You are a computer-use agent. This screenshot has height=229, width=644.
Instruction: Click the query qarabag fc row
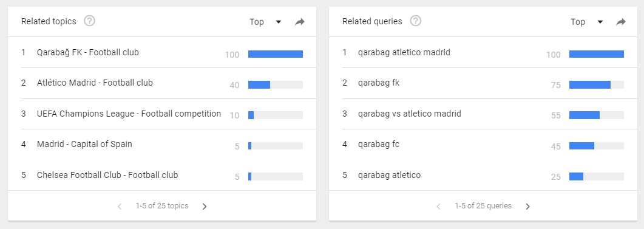(x=483, y=145)
